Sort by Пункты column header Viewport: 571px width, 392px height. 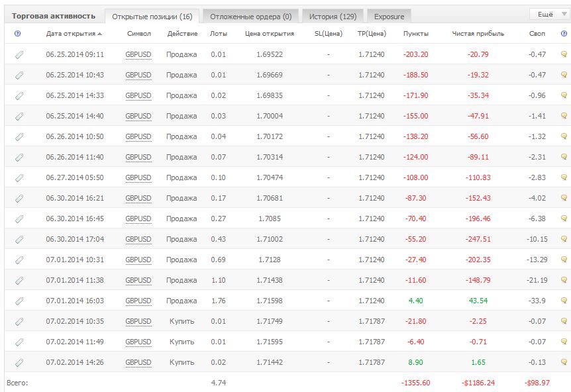coord(416,34)
